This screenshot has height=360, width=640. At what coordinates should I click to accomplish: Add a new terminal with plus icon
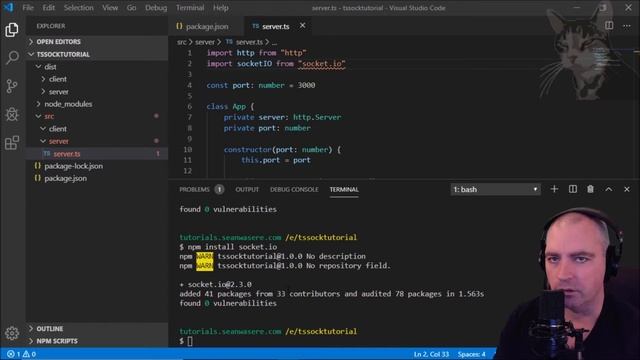click(x=554, y=189)
